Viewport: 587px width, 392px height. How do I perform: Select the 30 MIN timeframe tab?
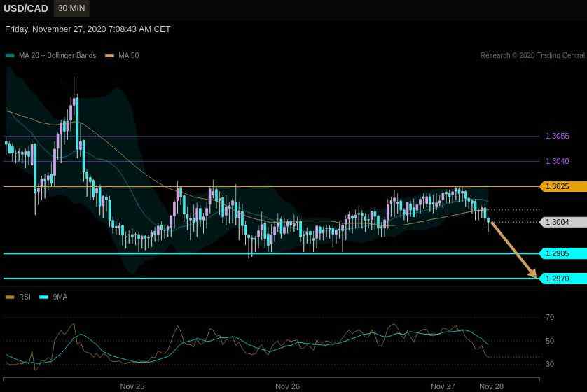pyautogui.click(x=71, y=8)
